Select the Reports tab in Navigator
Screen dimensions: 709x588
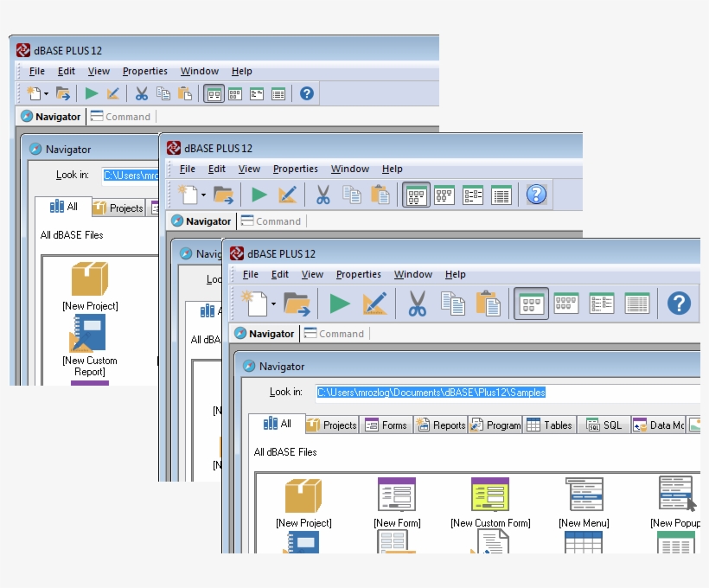[440, 425]
